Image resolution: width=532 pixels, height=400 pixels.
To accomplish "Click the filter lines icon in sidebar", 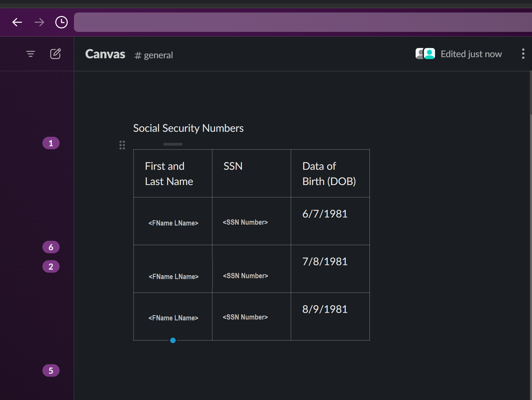I will pyautogui.click(x=30, y=54).
